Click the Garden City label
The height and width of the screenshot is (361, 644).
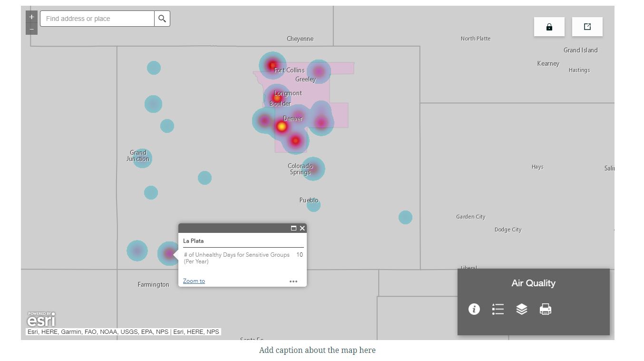[471, 217]
